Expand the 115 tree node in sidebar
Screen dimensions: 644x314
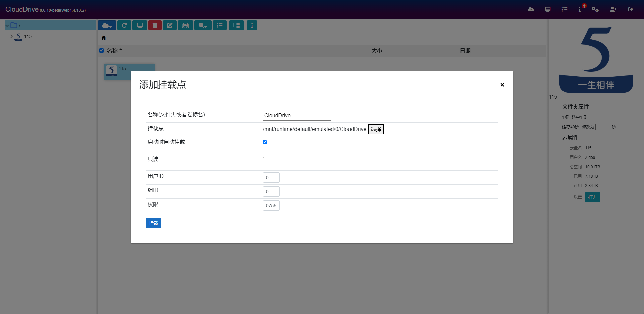(x=11, y=36)
